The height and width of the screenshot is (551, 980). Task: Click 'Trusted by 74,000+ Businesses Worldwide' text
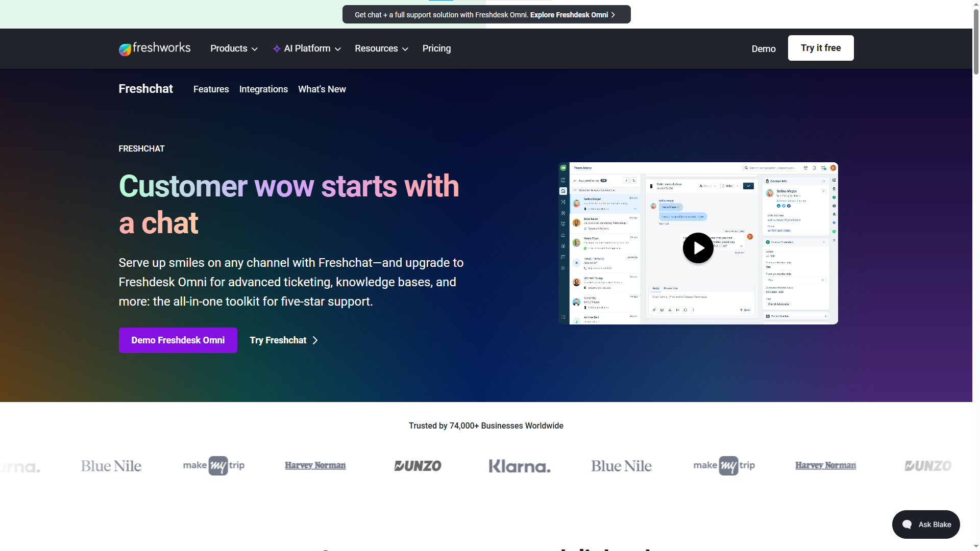tap(486, 425)
